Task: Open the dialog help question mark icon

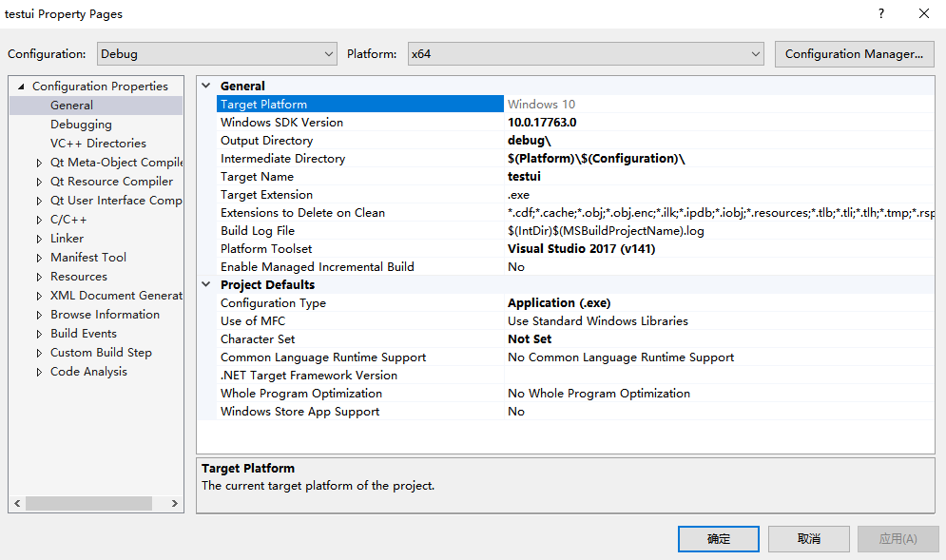Action: pyautogui.click(x=880, y=13)
